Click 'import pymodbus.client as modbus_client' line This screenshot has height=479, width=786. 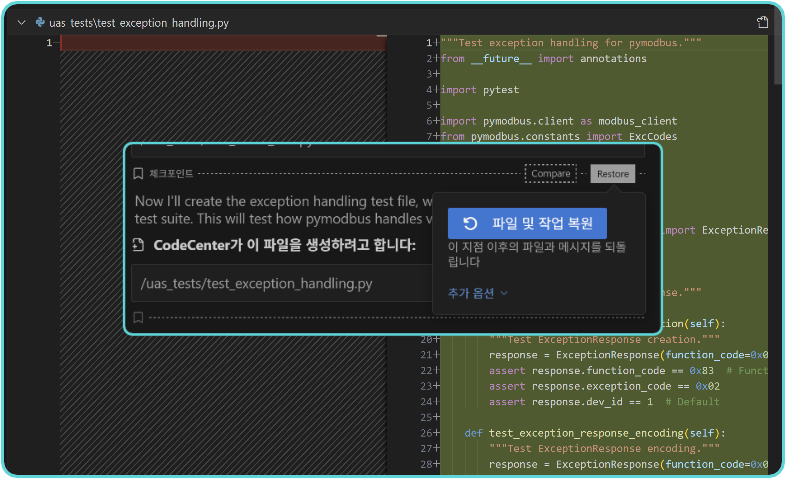(x=558, y=121)
